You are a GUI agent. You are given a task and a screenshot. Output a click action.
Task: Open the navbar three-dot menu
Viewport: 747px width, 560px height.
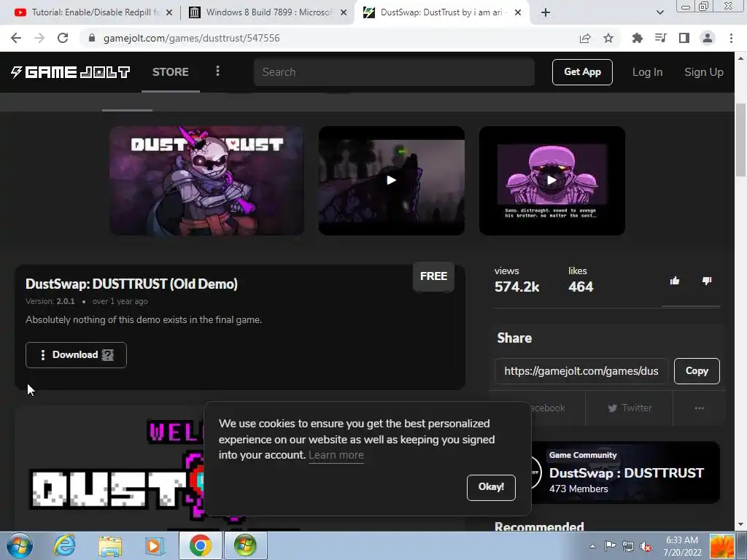point(217,71)
